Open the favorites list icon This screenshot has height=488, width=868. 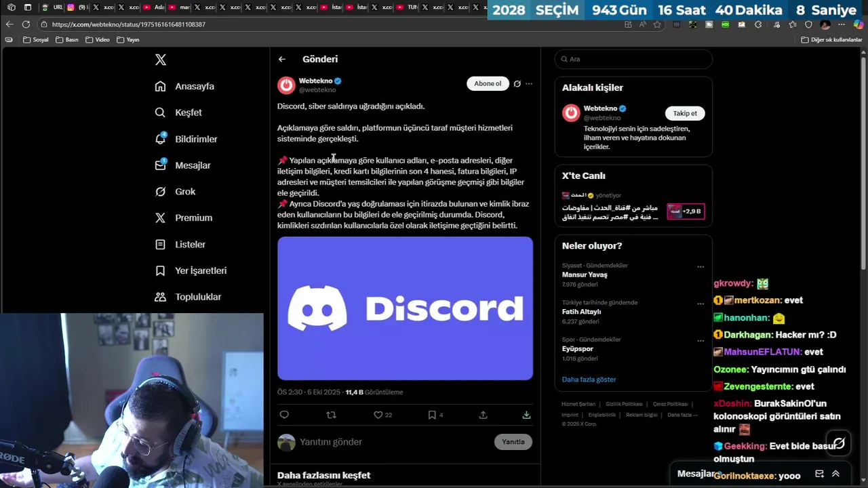[792, 24]
